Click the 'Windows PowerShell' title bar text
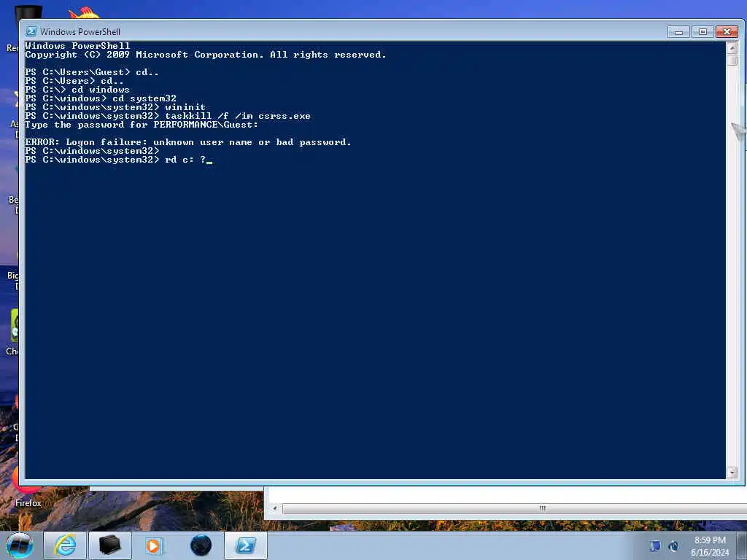This screenshot has width=747, height=560. [80, 32]
